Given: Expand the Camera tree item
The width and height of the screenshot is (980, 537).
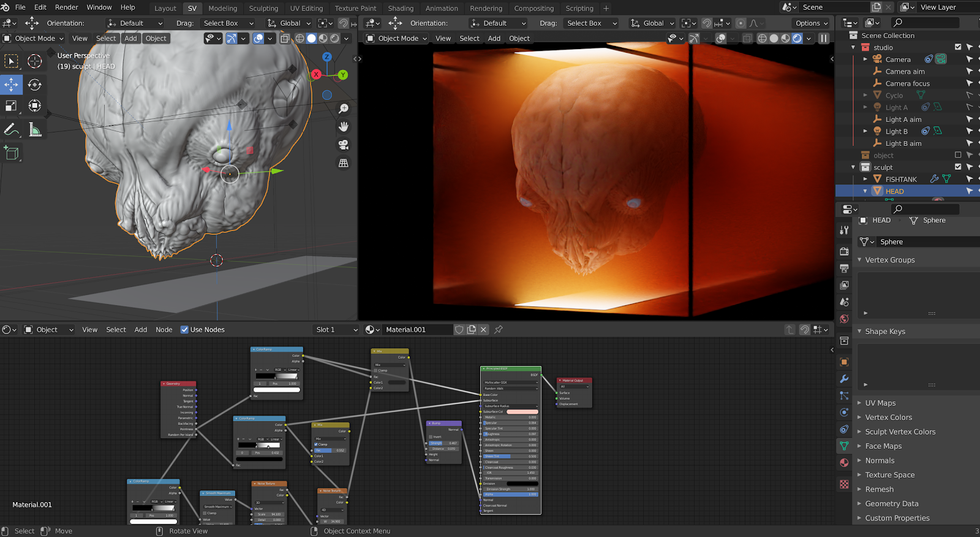Looking at the screenshot, I should pyautogui.click(x=865, y=59).
